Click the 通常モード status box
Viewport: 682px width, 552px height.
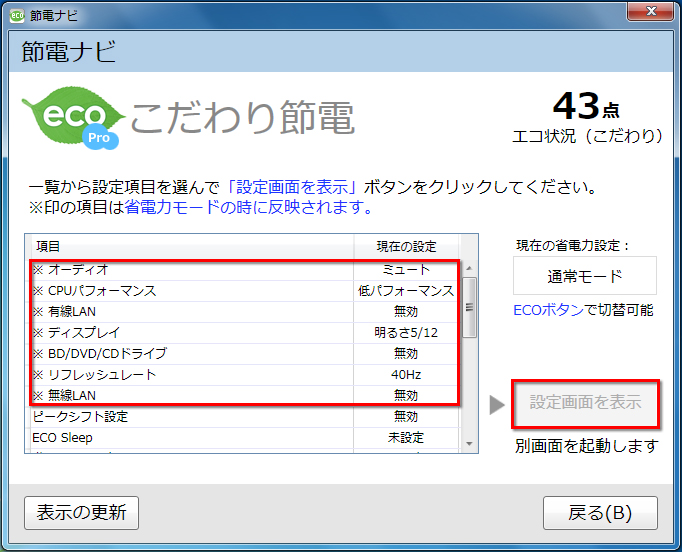point(585,276)
